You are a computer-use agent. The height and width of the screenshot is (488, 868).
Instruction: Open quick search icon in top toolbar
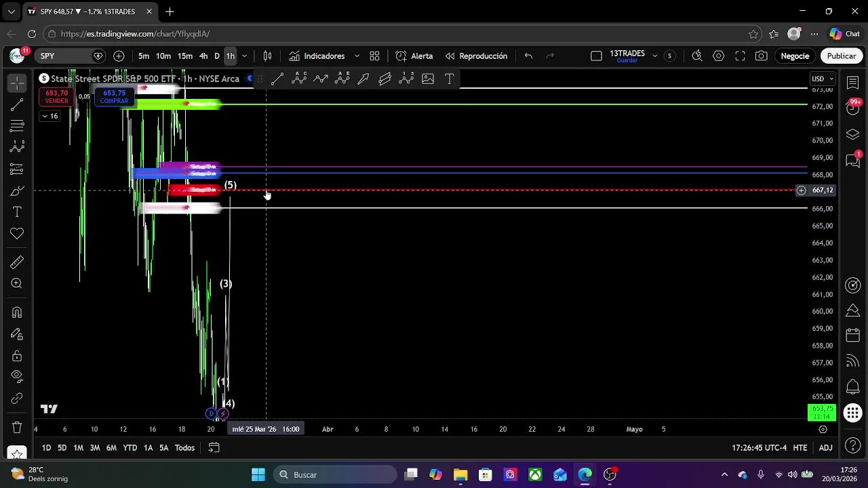696,56
